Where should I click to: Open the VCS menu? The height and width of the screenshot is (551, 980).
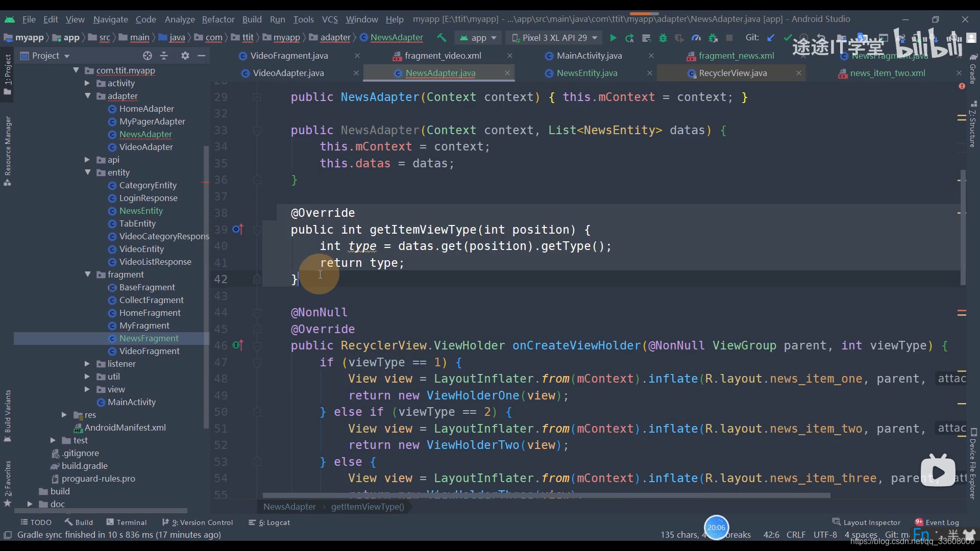(x=330, y=19)
